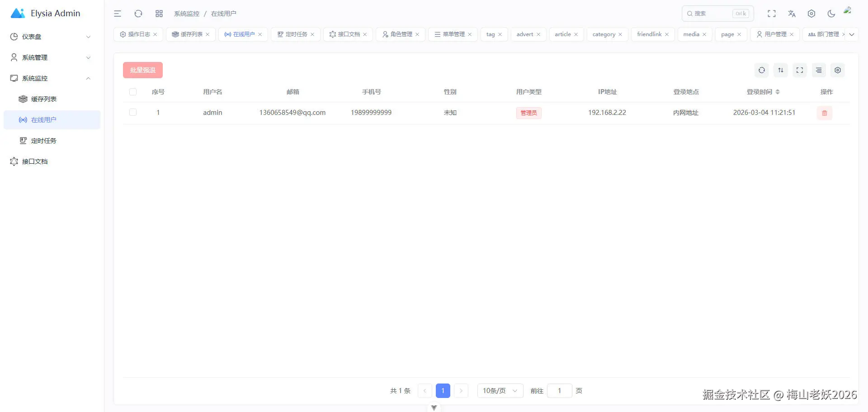The image size is (868, 412).
Task: Open the language translation switcher
Action: pos(792,14)
